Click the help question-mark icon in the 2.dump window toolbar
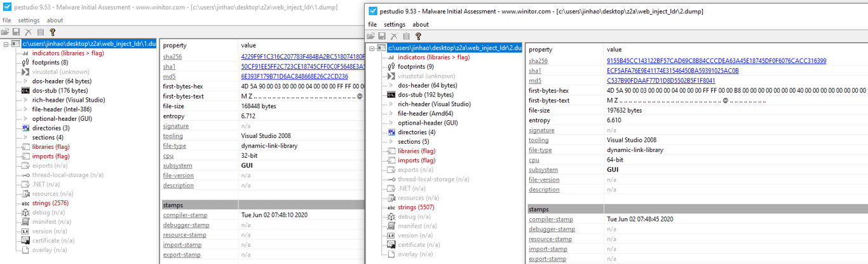 pos(419,36)
